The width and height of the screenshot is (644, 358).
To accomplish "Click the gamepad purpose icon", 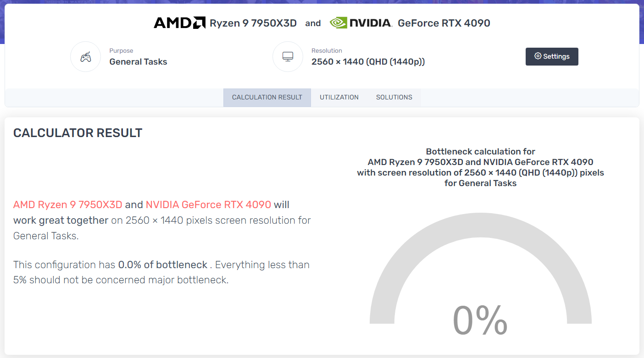I will [x=85, y=57].
